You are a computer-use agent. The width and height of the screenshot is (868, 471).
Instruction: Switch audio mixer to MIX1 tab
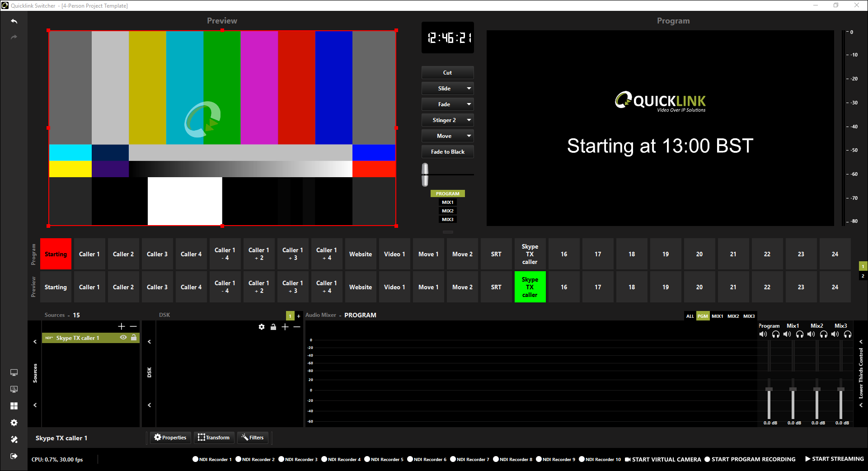[x=717, y=316]
